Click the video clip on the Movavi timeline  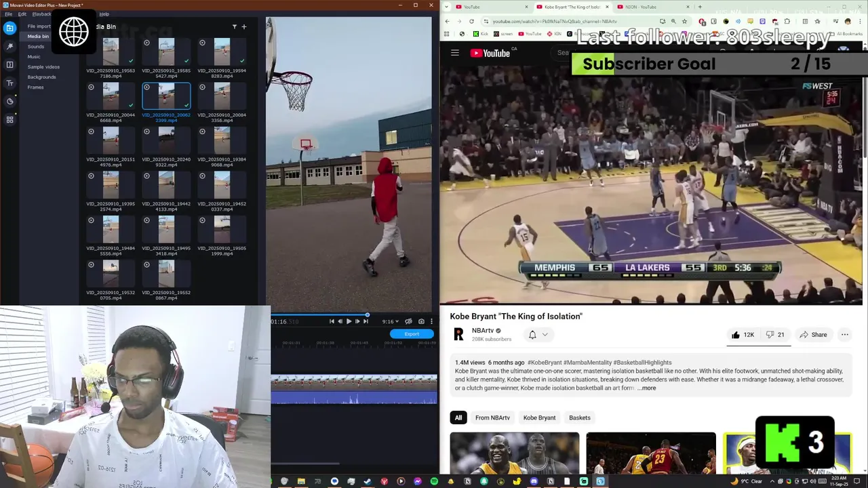pos(354,383)
